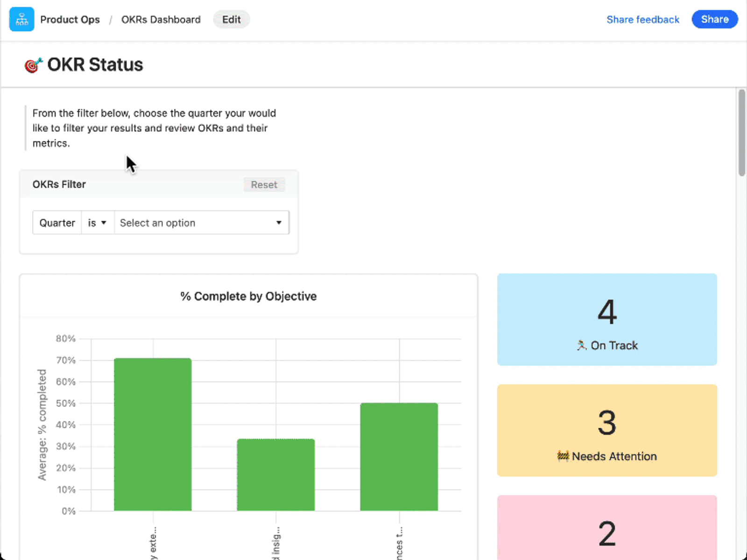This screenshot has height=560, width=747.
Task: Click the 80% y-axis label
Action: pos(65,338)
